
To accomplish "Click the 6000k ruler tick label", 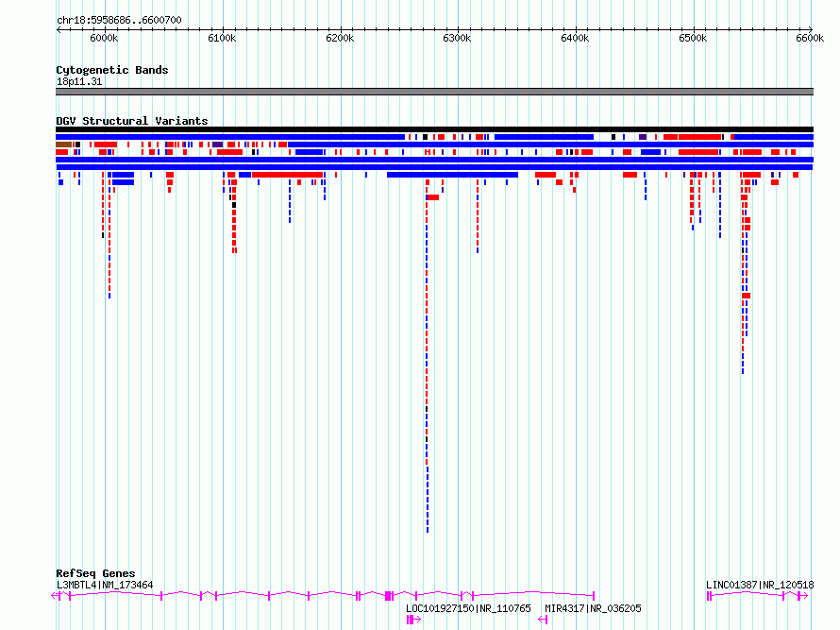I will [x=104, y=38].
